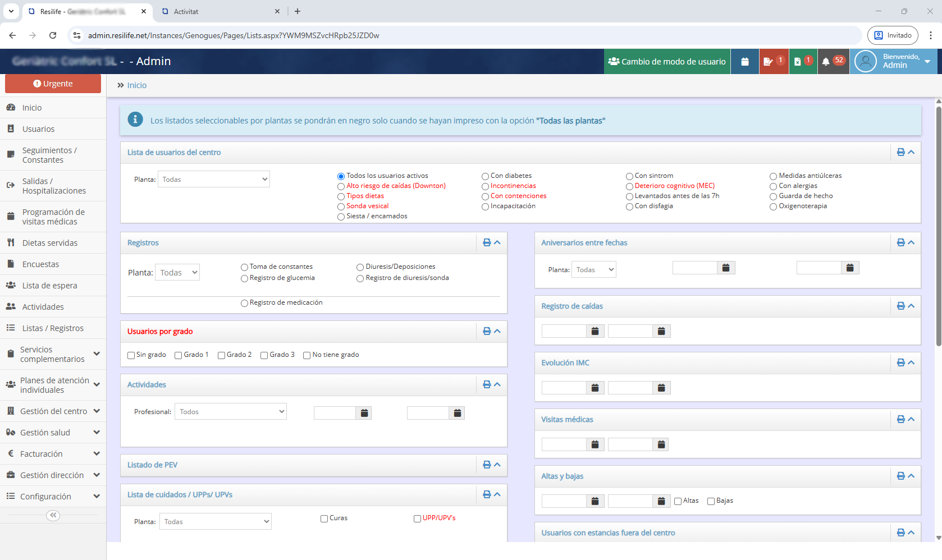The width and height of the screenshot is (942, 560).
Task: Tick the Altas checkbox
Action: (x=678, y=501)
